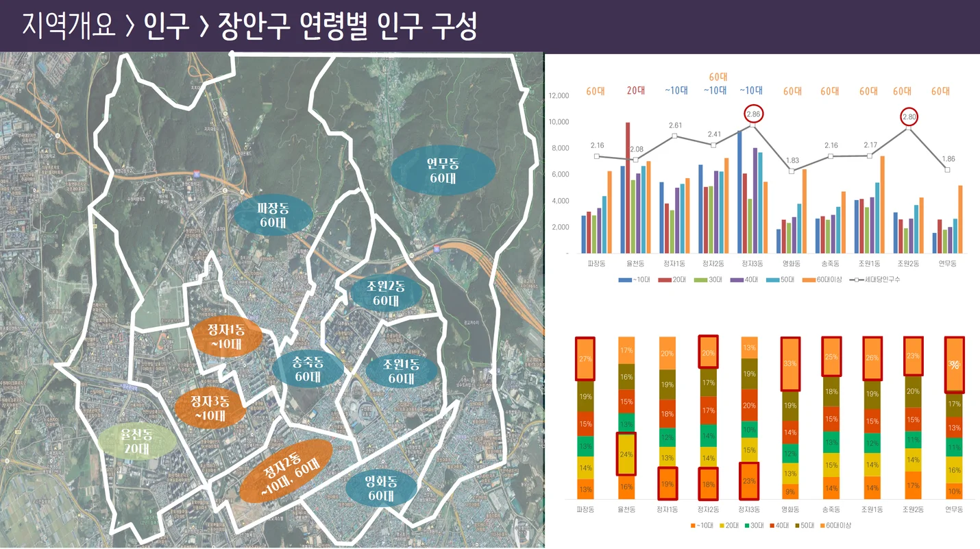The width and height of the screenshot is (980, 549).
Task: Select the 6,000 y-axis tick label
Action: [x=561, y=175]
